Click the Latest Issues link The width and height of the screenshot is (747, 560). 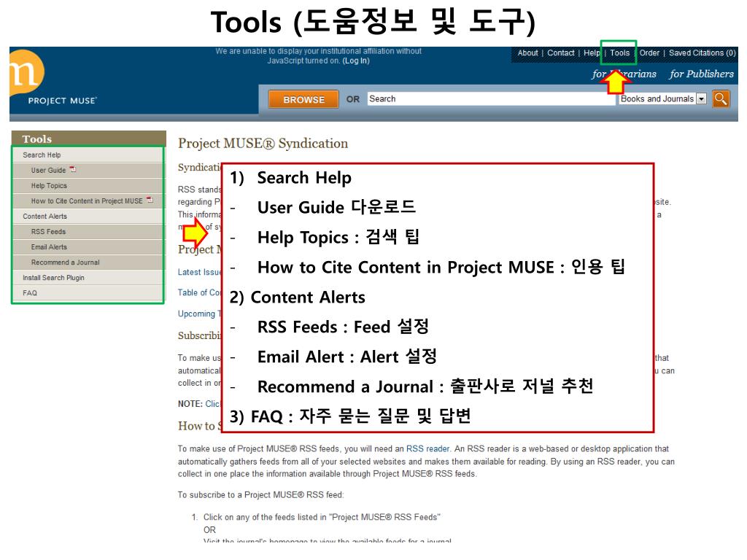[x=199, y=272]
